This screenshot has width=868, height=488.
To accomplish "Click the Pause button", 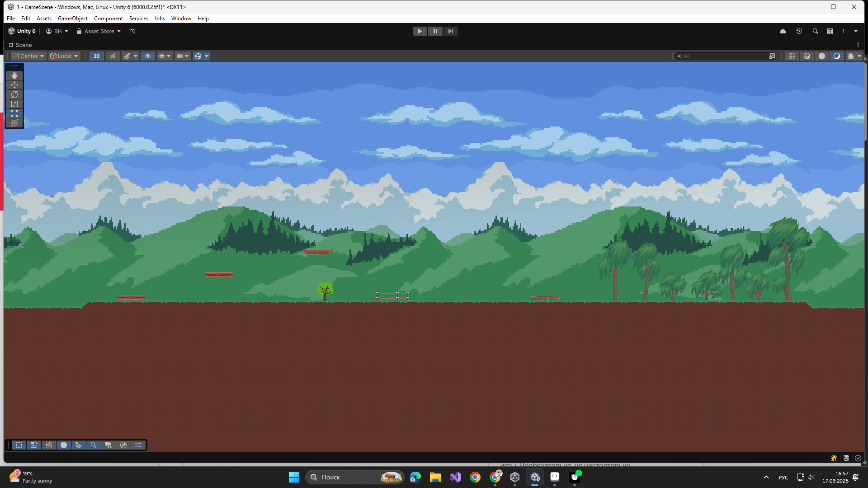I will click(x=435, y=31).
